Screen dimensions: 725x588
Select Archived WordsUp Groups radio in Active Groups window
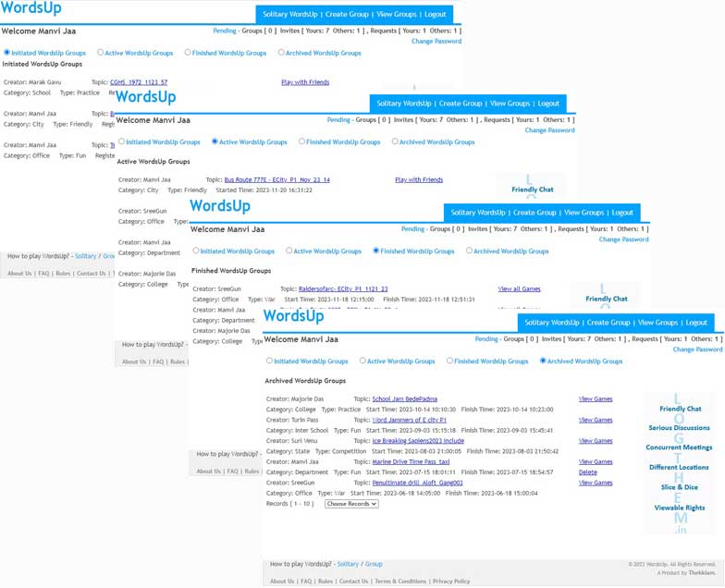pyautogui.click(x=395, y=141)
